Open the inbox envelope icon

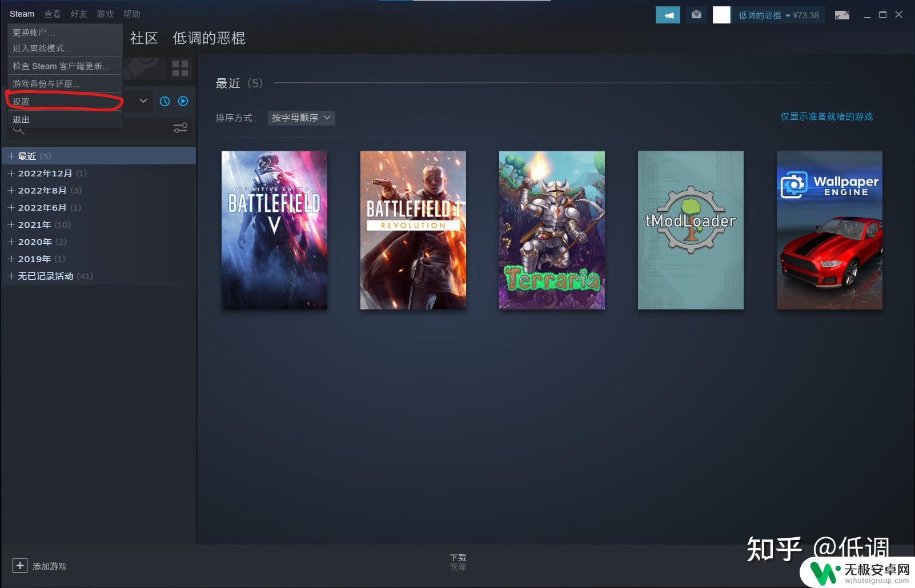coord(696,15)
